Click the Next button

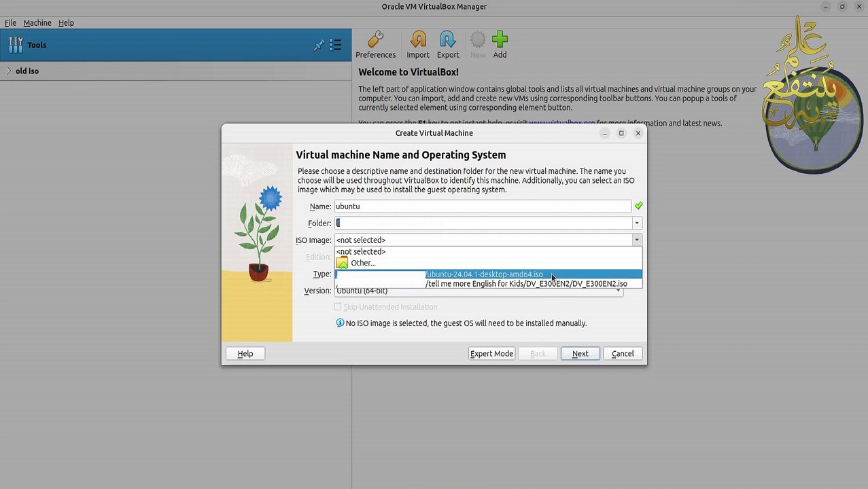[x=580, y=353]
